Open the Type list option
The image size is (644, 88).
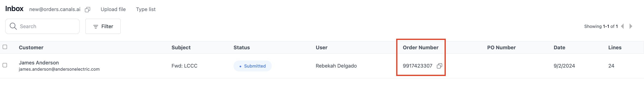point(146,9)
